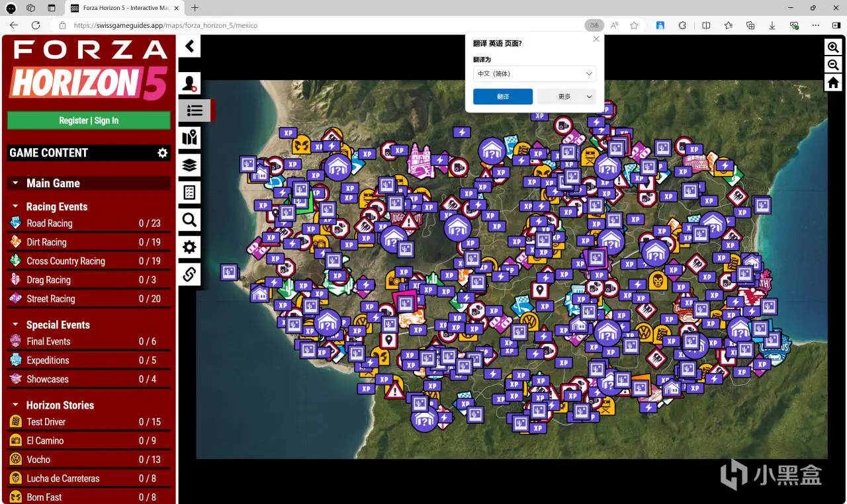Toggle the Test Driver category
This screenshot has height=504, width=847.
coord(89,421)
